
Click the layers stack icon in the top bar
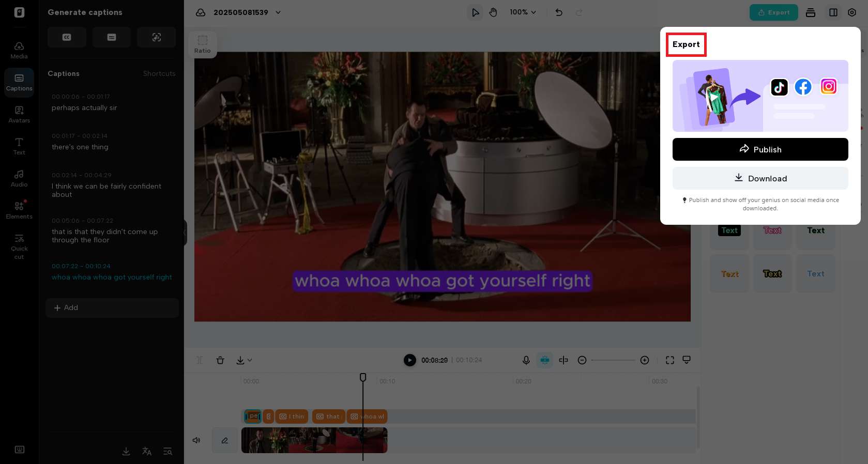click(811, 12)
